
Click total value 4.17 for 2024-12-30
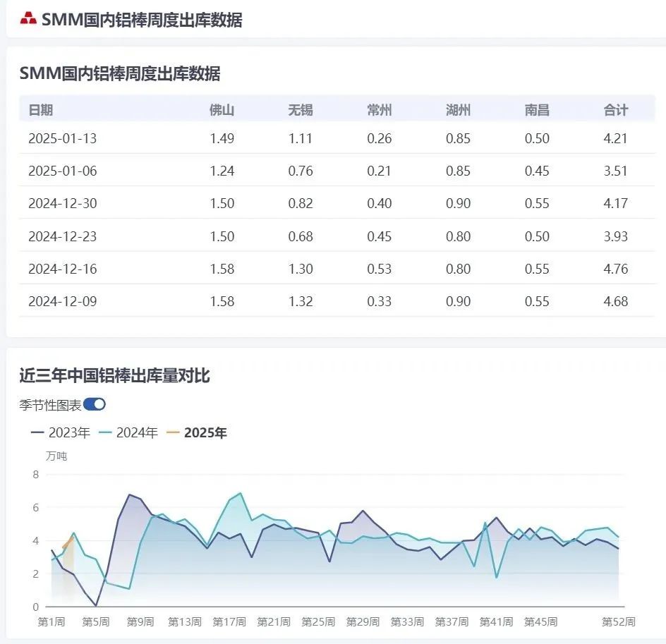point(615,203)
